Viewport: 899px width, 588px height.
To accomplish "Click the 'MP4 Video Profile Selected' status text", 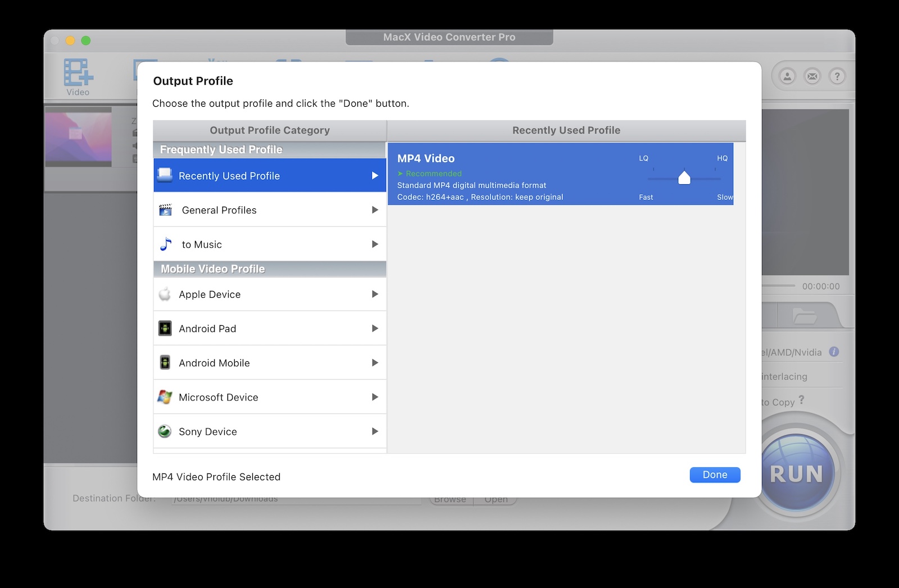I will coord(216,477).
